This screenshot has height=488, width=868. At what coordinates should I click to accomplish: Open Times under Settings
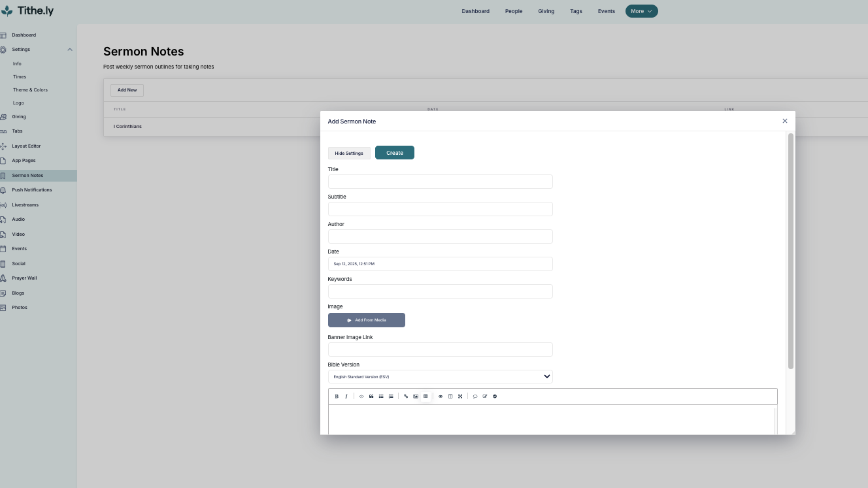[20, 76]
